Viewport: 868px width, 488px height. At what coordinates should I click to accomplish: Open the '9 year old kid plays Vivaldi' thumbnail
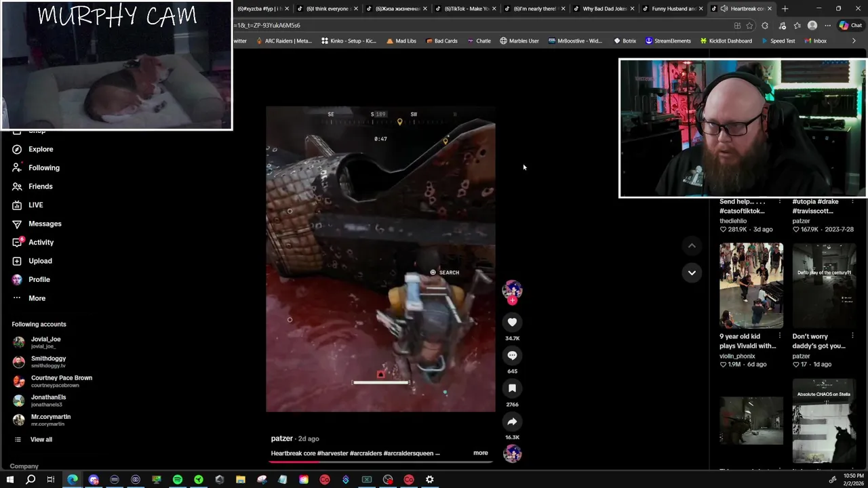751,285
